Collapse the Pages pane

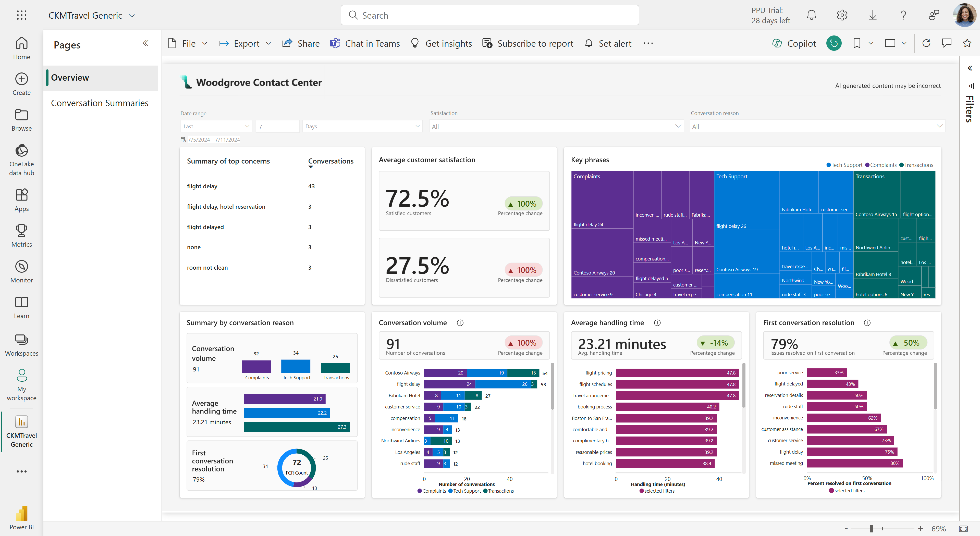coord(146,43)
